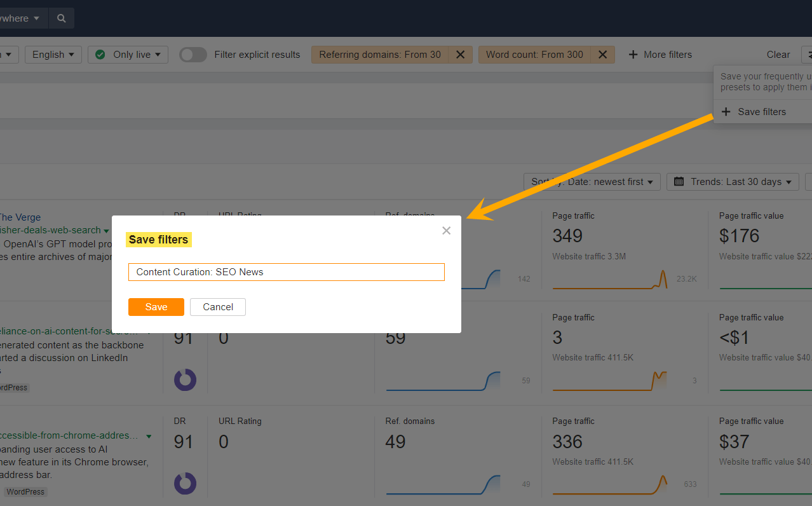Open the Sort by: Date newest first dropdown
This screenshot has width=812, height=506.
coord(592,181)
